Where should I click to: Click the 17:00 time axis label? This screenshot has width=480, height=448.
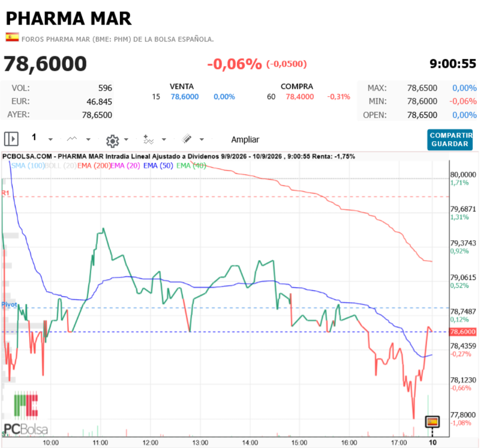coord(399,443)
